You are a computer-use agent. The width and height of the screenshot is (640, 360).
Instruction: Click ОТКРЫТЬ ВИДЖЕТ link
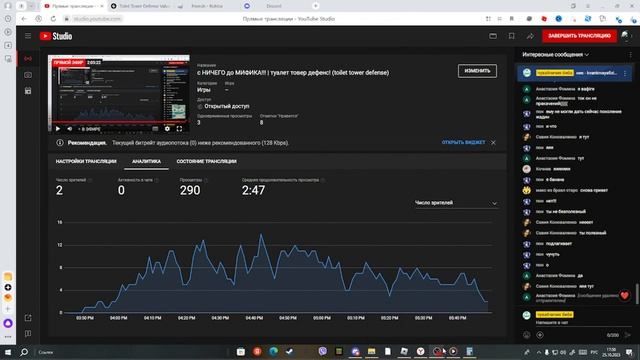coord(463,142)
